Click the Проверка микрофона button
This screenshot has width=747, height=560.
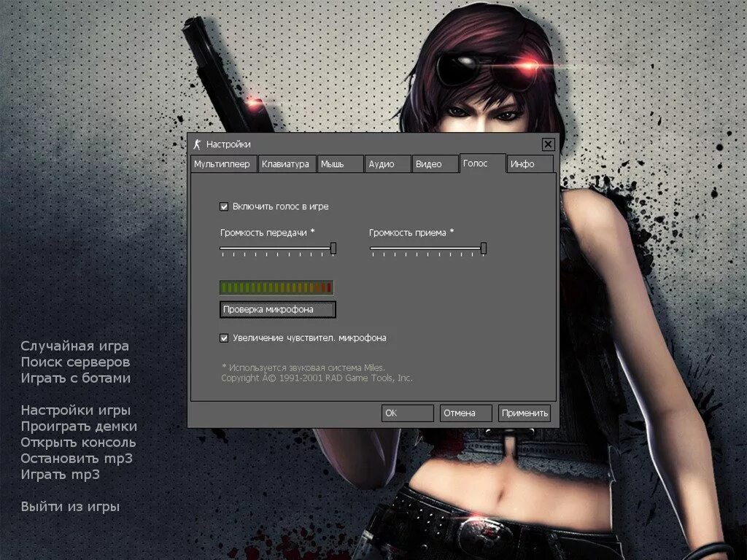278,309
